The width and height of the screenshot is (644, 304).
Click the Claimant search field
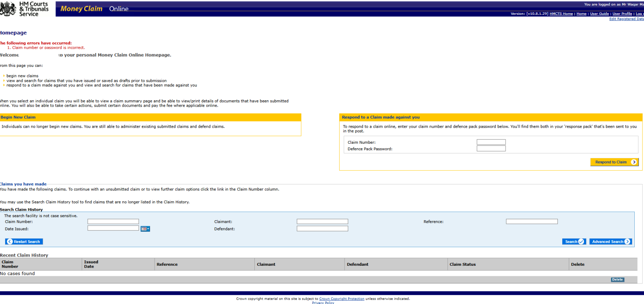click(x=322, y=221)
